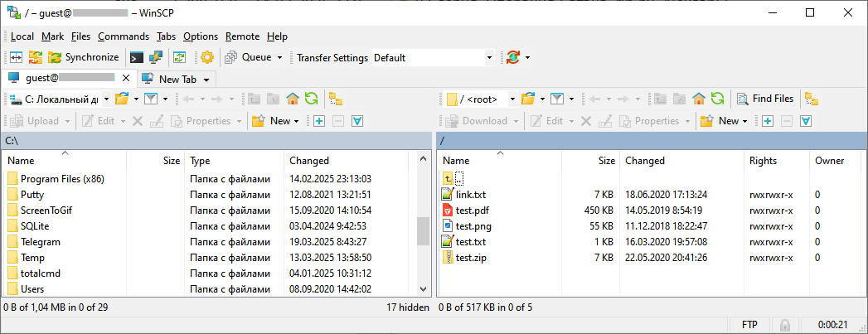Click the Synchronize button
Viewport: 868px width, 334px height.
coord(84,57)
